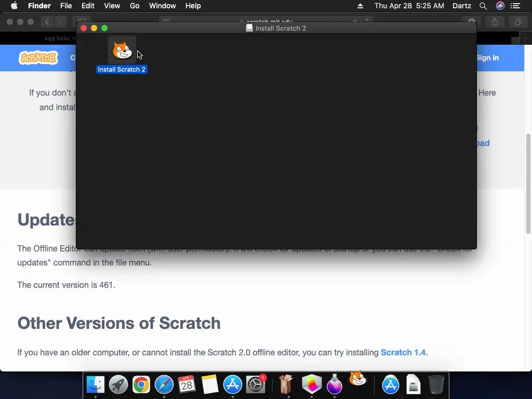Click Safari back navigation arrow
Image resolution: width=532 pixels, height=399 pixels.
pos(47,22)
